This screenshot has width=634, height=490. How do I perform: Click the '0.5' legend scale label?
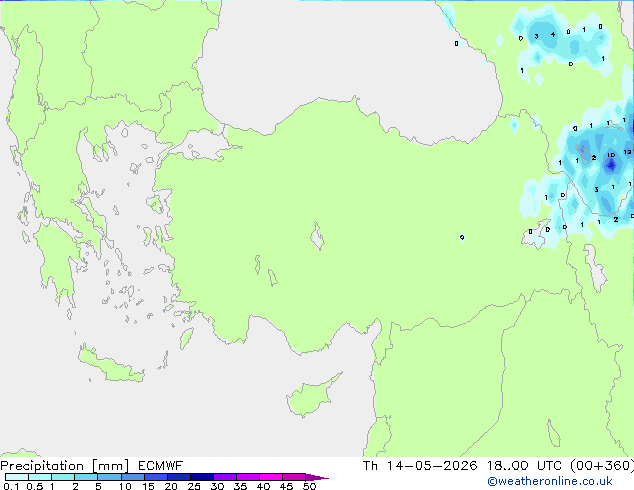(34, 486)
